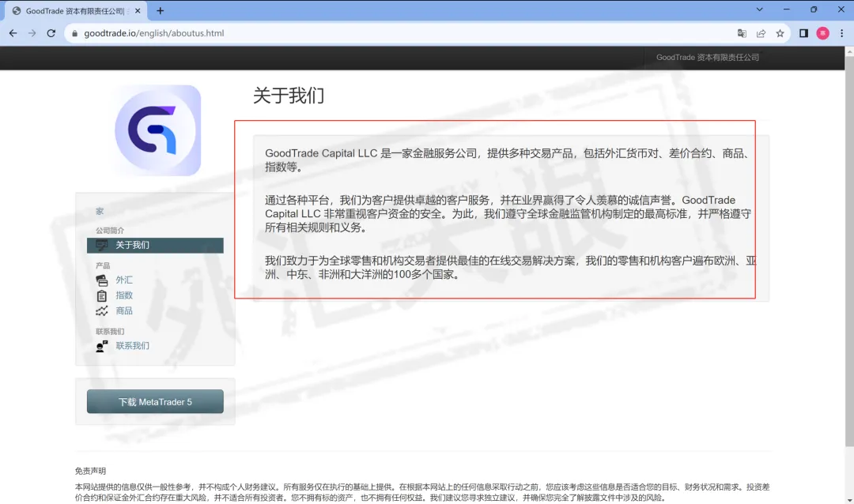Click the 商品 chart sidebar icon
The height and width of the screenshot is (504, 854).
coord(102,310)
